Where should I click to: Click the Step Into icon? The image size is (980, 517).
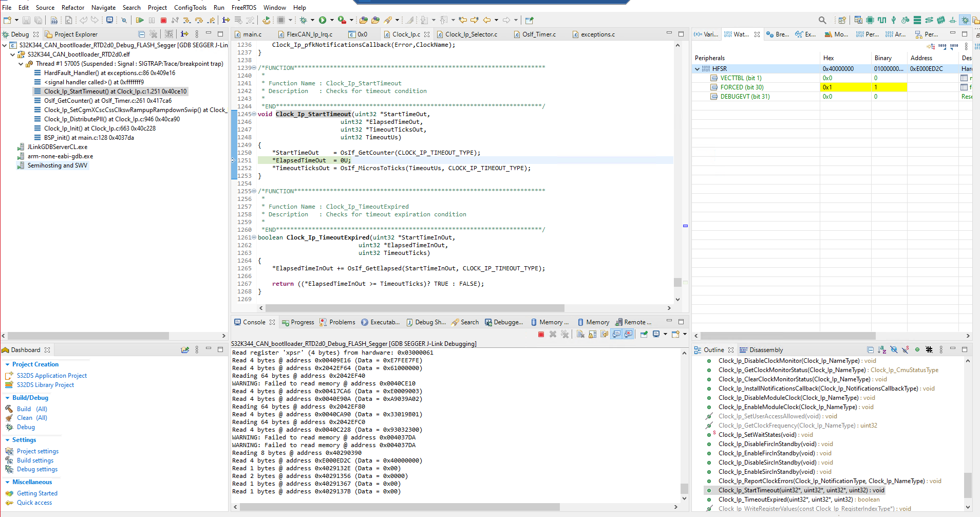click(x=187, y=20)
